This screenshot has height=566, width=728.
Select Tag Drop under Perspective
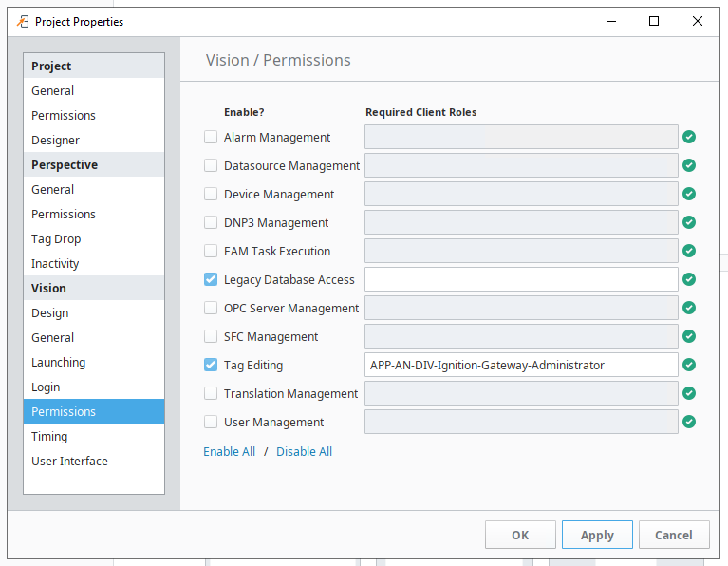coord(56,238)
